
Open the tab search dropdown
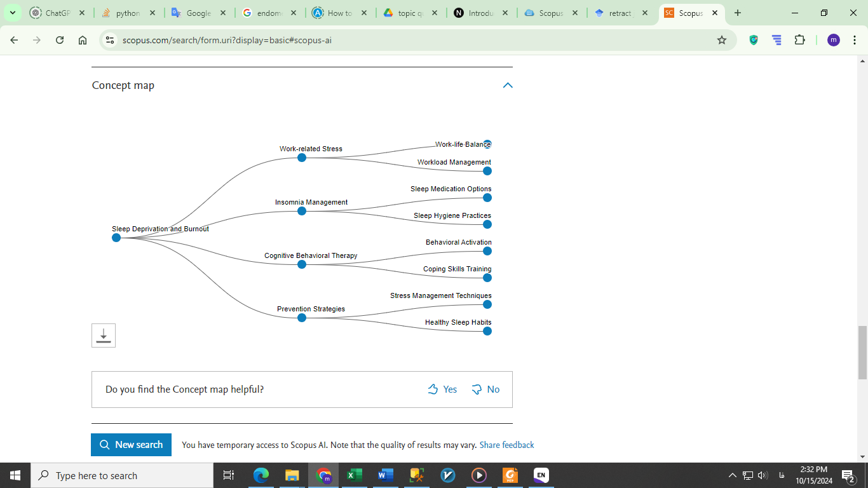[12, 13]
